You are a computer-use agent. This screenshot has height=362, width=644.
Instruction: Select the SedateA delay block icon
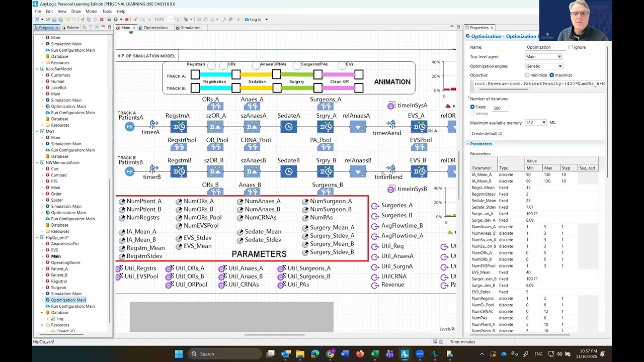289,127
